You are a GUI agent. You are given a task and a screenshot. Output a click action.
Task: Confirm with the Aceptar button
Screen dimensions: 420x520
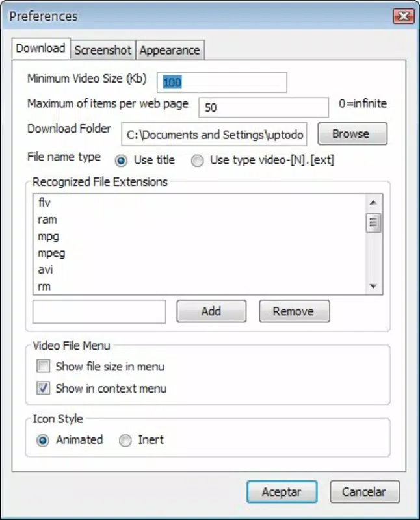282,492
